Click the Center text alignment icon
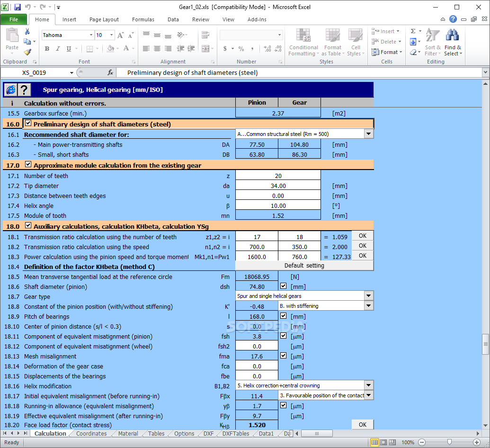This screenshot has height=448, width=490. click(x=157, y=48)
